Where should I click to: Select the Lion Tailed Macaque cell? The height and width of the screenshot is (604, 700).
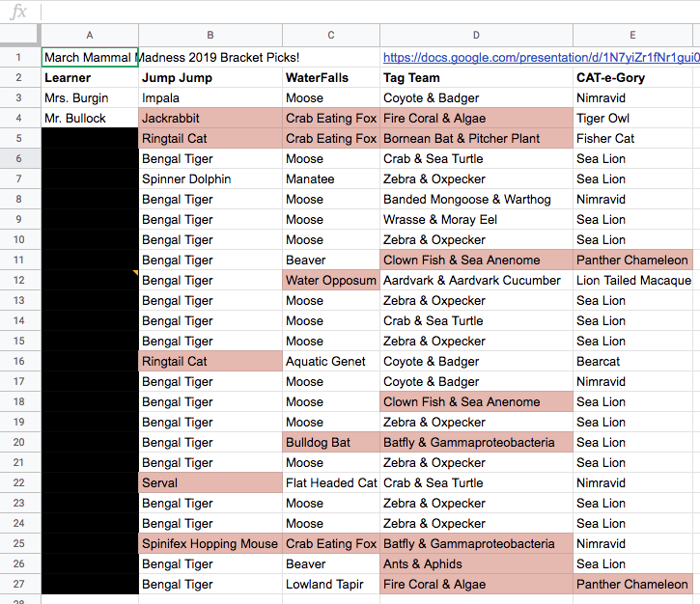coord(632,280)
